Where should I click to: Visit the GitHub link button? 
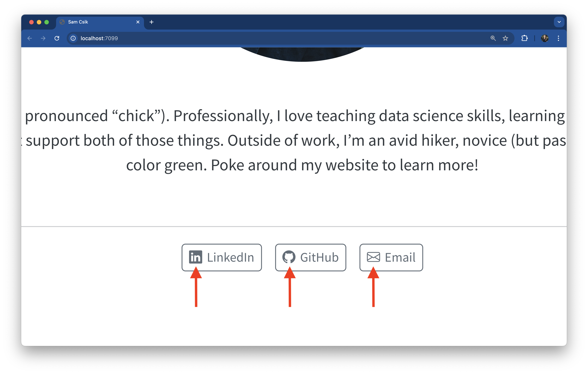click(x=310, y=257)
